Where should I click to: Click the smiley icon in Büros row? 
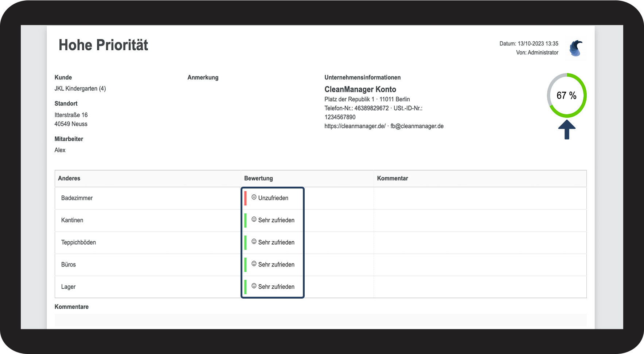click(x=254, y=264)
